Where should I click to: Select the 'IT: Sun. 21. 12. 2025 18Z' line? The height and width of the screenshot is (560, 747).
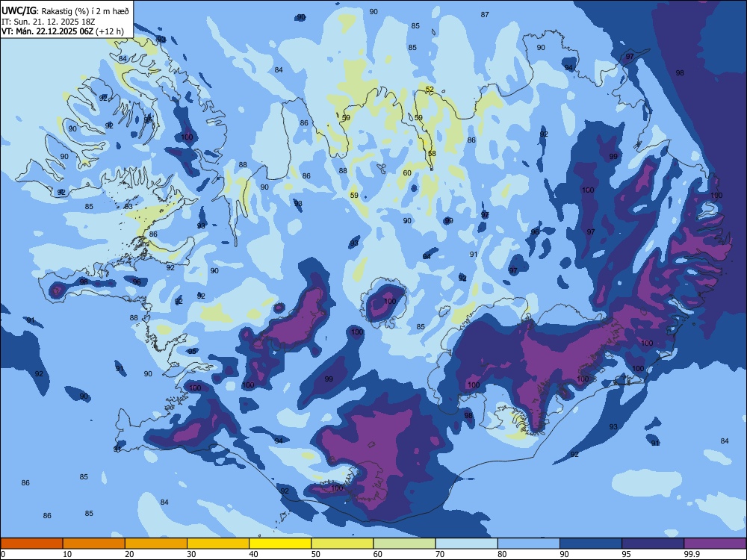coord(49,22)
